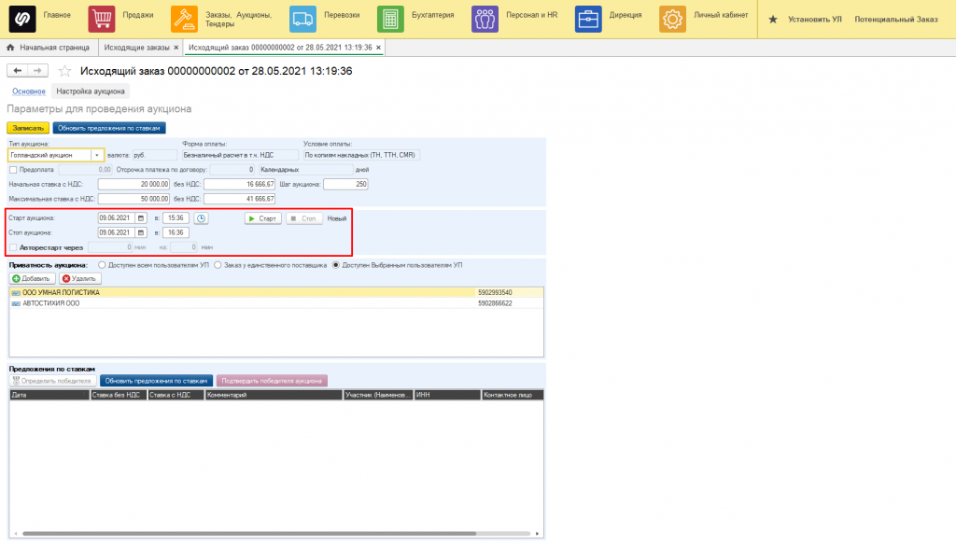
Task: Click lower Обновить предложения по ставкам button
Action: [x=156, y=381]
